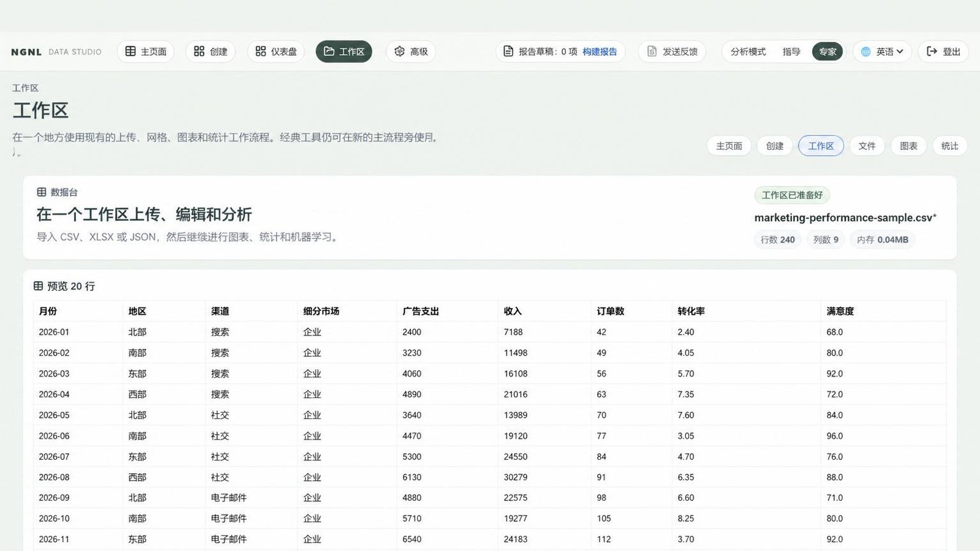Select the 工作区 top navigation tab
Viewport: 980px width, 551px height.
point(344,51)
